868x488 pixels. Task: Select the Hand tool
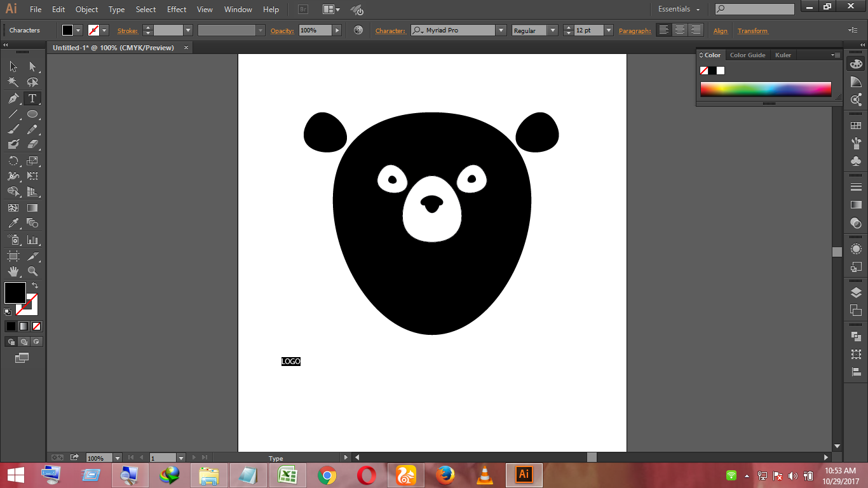(13, 271)
